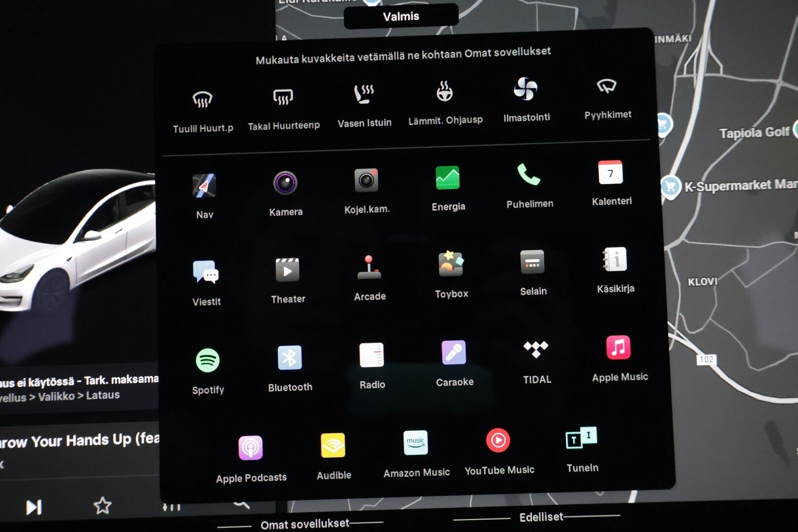Open Pyyhkimet wiper controls
The image size is (798, 532).
click(606, 86)
